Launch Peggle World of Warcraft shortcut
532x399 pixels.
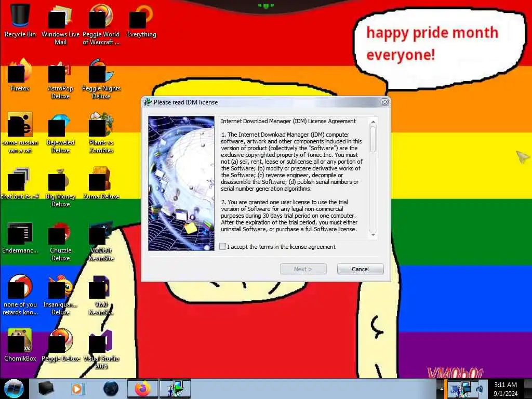[x=101, y=24]
